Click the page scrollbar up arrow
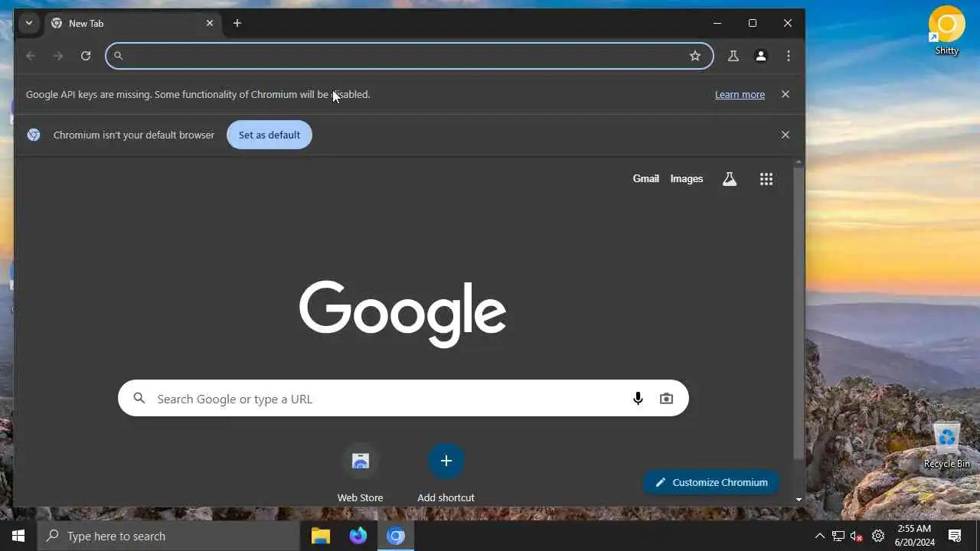 [x=799, y=162]
